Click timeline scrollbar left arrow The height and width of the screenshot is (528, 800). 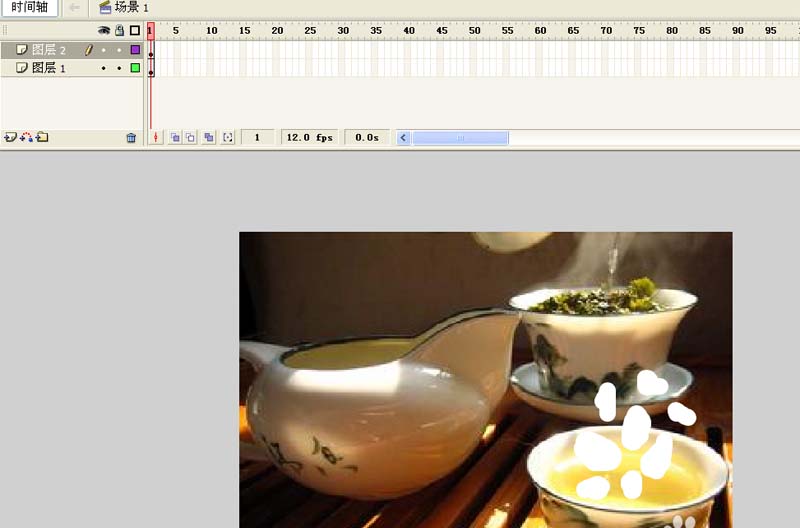pyautogui.click(x=404, y=138)
